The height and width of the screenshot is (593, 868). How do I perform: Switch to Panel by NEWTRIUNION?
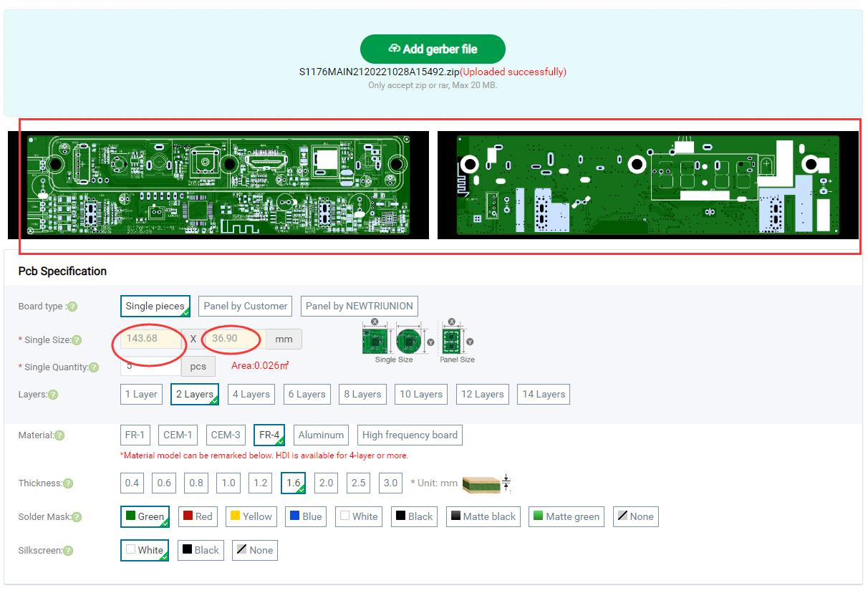click(359, 306)
